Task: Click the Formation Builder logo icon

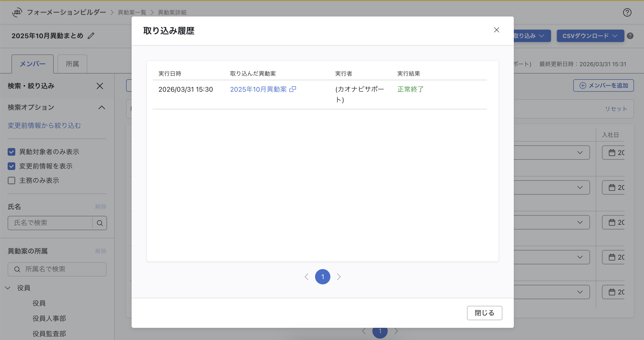Action: [17, 12]
